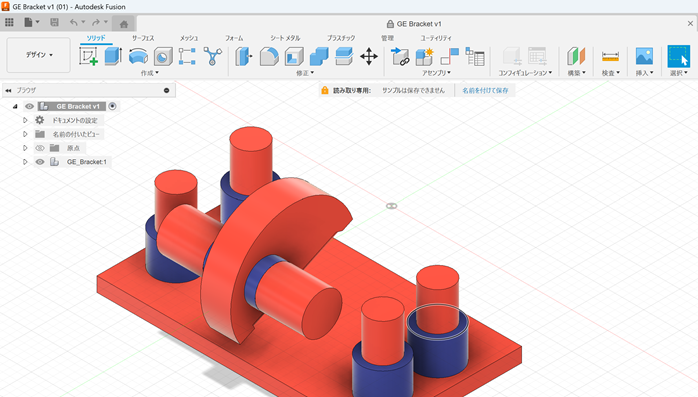Expand the GE_Bracket:1 node

[x=25, y=162]
